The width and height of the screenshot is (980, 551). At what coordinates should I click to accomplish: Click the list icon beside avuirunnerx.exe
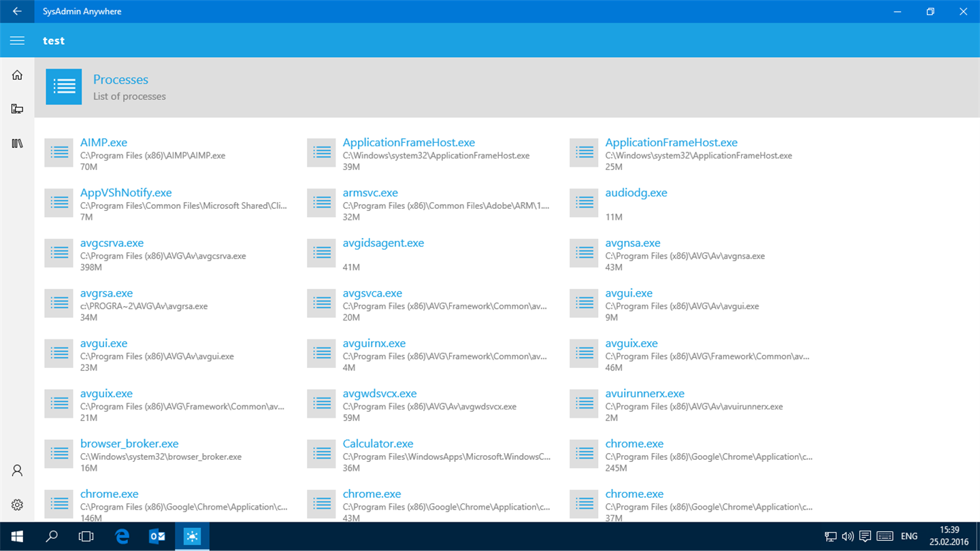coord(585,404)
